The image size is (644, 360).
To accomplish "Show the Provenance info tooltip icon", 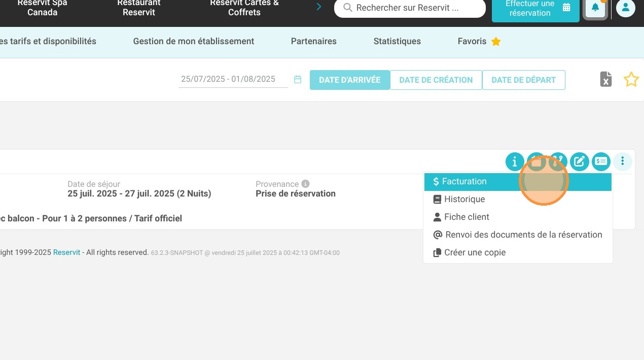I will (305, 184).
